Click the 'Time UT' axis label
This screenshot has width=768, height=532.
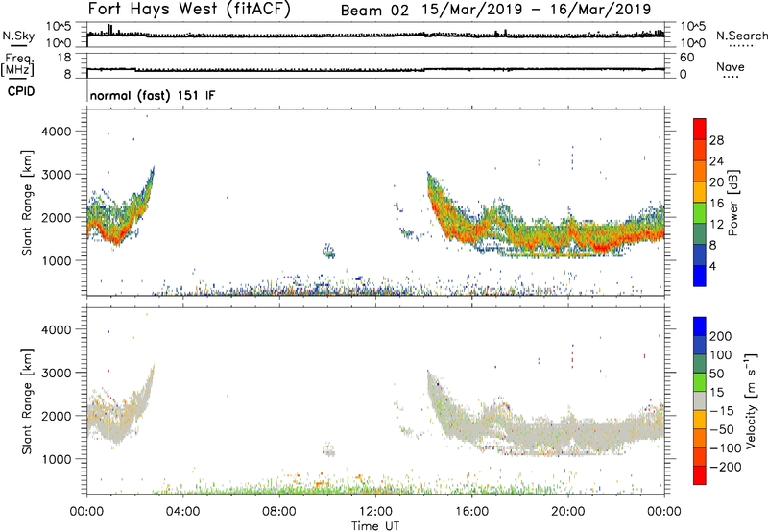click(x=375, y=526)
